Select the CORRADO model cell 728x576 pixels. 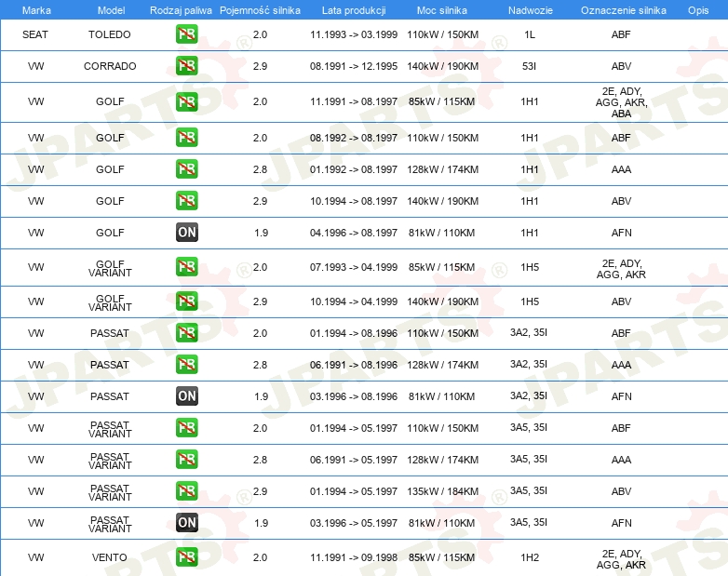coord(110,66)
